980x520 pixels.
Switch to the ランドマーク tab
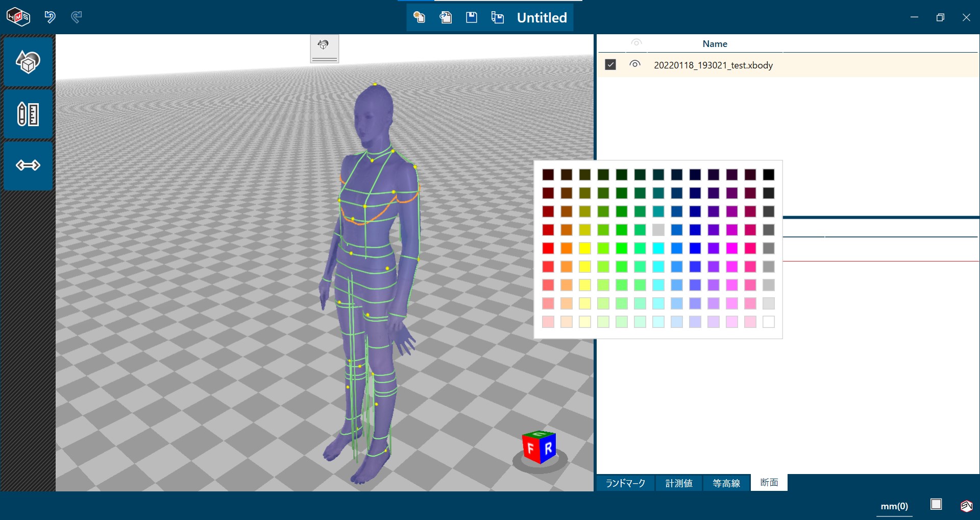tap(625, 483)
